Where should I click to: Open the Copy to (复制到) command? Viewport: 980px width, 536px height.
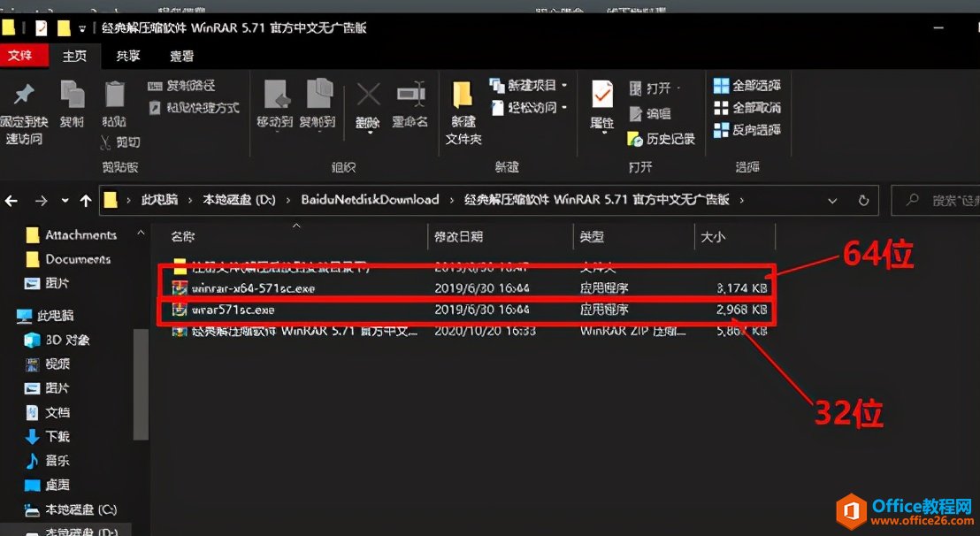[x=318, y=103]
